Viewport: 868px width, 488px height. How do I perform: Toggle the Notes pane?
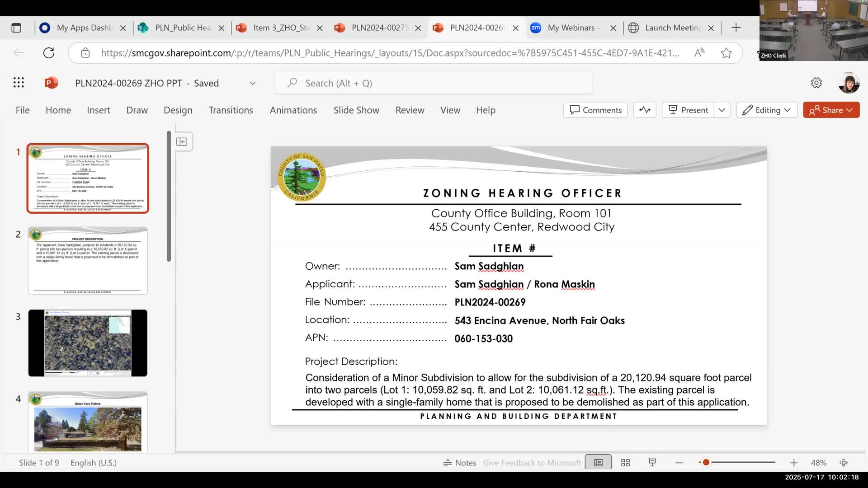click(459, 462)
